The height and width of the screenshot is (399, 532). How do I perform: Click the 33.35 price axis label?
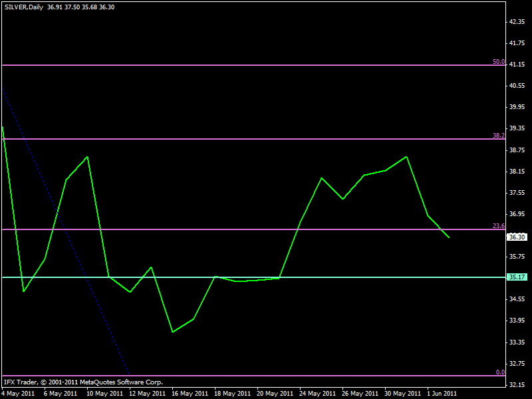click(x=517, y=342)
